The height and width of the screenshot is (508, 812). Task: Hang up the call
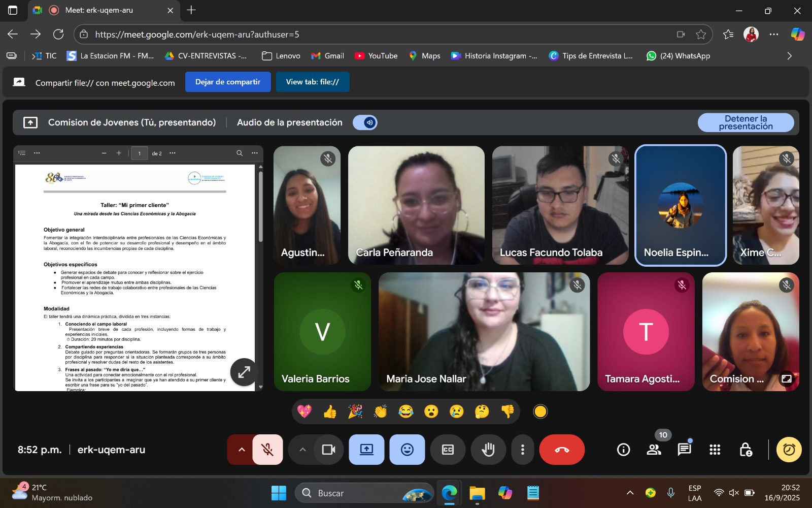(562, 450)
